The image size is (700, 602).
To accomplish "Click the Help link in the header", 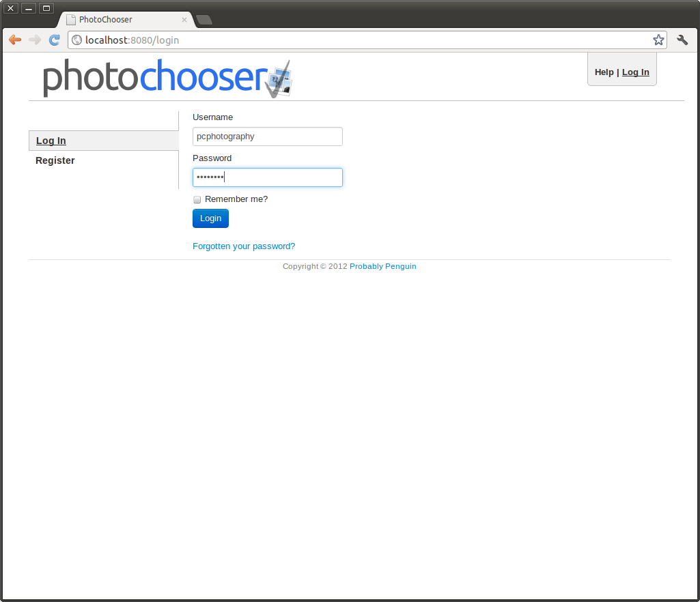I will point(604,72).
